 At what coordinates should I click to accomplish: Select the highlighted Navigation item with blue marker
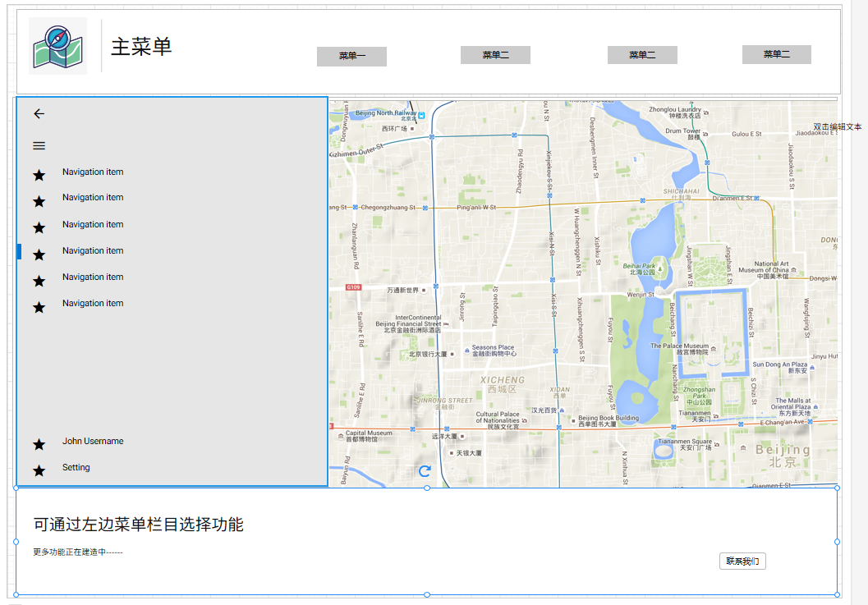(93, 250)
